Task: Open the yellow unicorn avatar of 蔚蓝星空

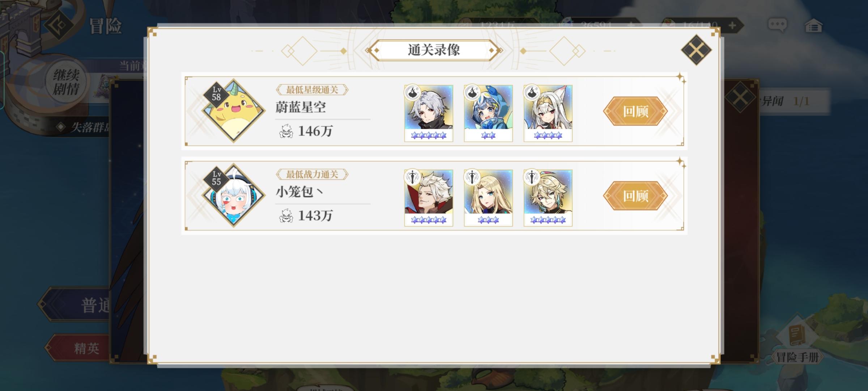Action: (x=234, y=110)
